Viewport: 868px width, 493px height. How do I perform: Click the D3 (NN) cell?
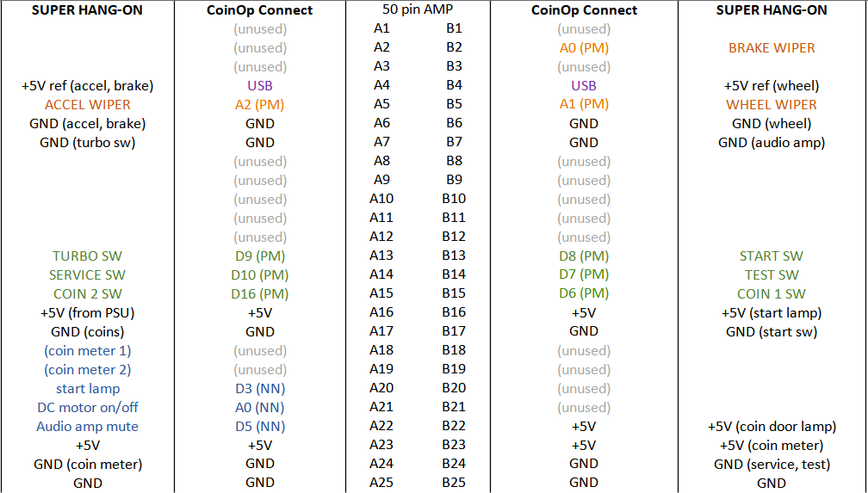pyautogui.click(x=260, y=389)
